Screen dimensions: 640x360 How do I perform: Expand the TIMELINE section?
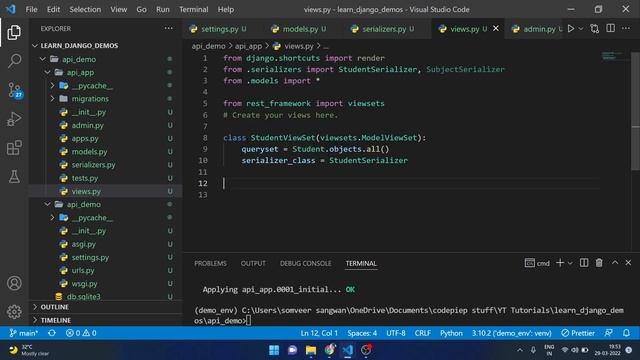pos(56,320)
